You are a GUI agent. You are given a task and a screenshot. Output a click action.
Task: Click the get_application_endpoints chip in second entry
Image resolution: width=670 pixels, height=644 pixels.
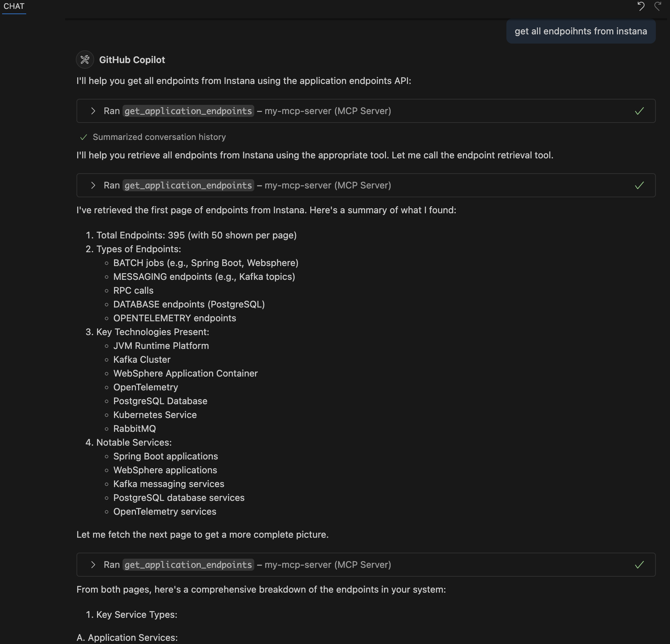pyautogui.click(x=188, y=185)
